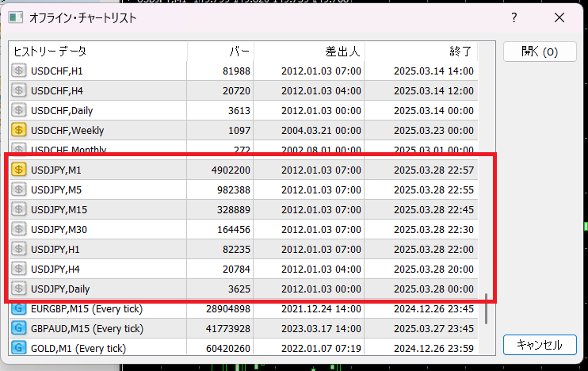Click bar count 28904898
Image resolution: width=588 pixels, height=371 pixels.
point(228,309)
